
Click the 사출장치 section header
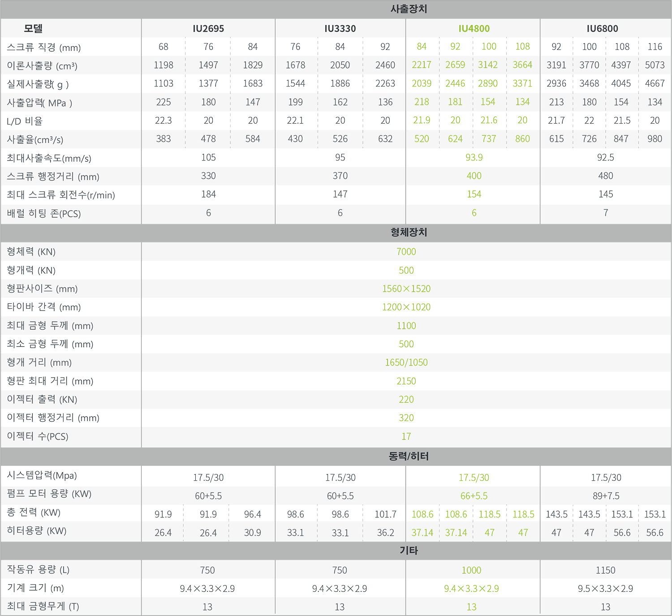pyautogui.click(x=409, y=9)
